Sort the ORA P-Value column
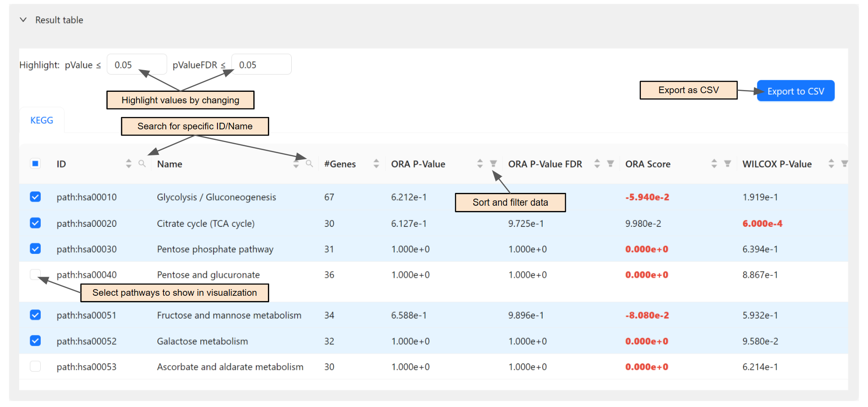Screen dimensions: 868x407 [x=480, y=163]
